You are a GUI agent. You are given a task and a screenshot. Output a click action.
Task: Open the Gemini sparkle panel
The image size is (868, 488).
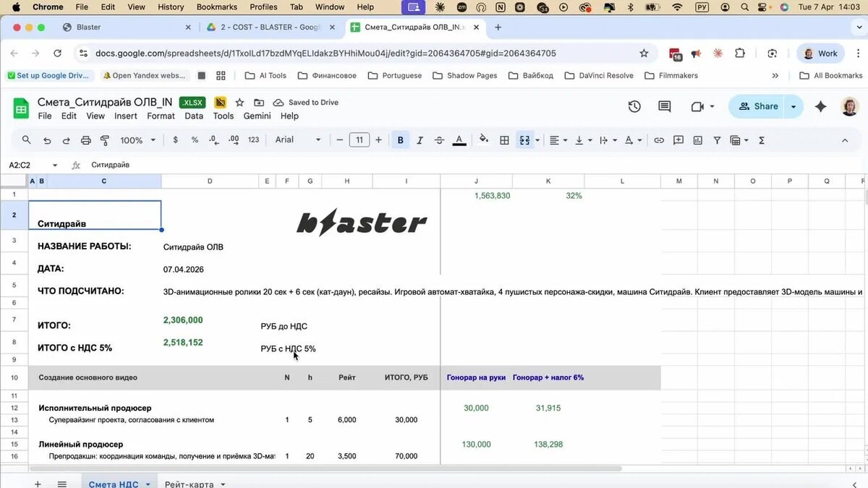tap(821, 106)
